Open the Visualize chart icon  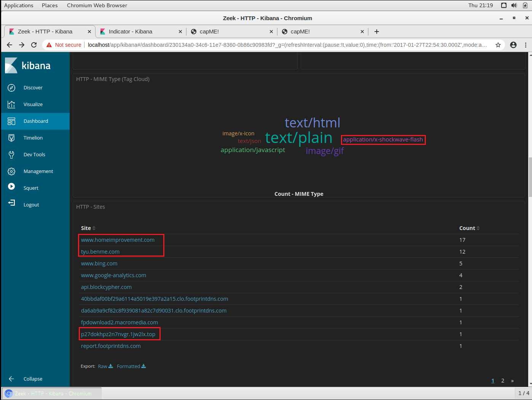[11, 105]
